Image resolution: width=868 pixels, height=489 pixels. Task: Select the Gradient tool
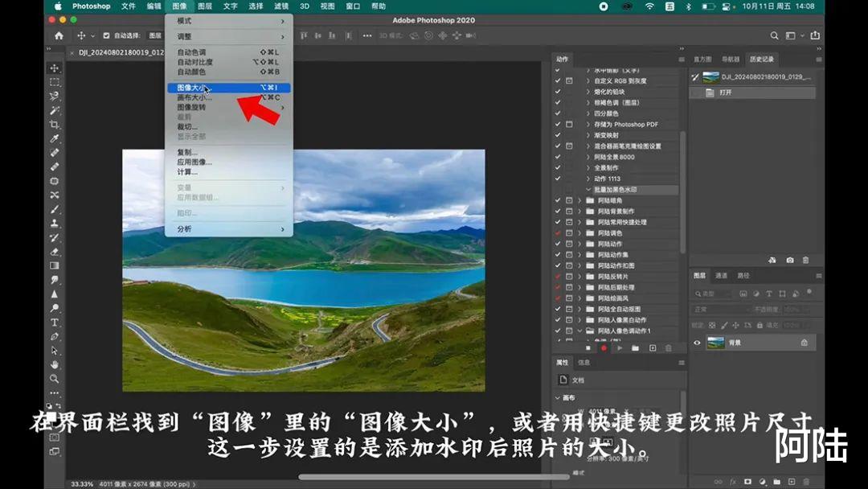tap(55, 266)
